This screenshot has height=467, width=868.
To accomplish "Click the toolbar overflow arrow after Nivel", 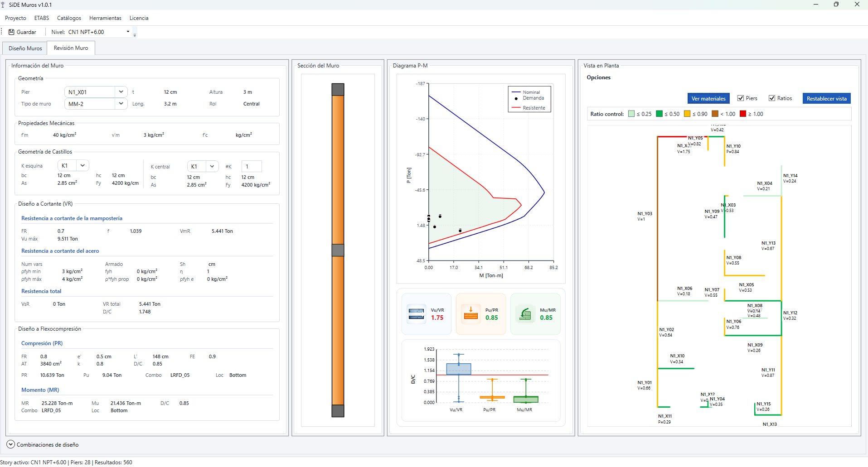I will coord(135,34).
